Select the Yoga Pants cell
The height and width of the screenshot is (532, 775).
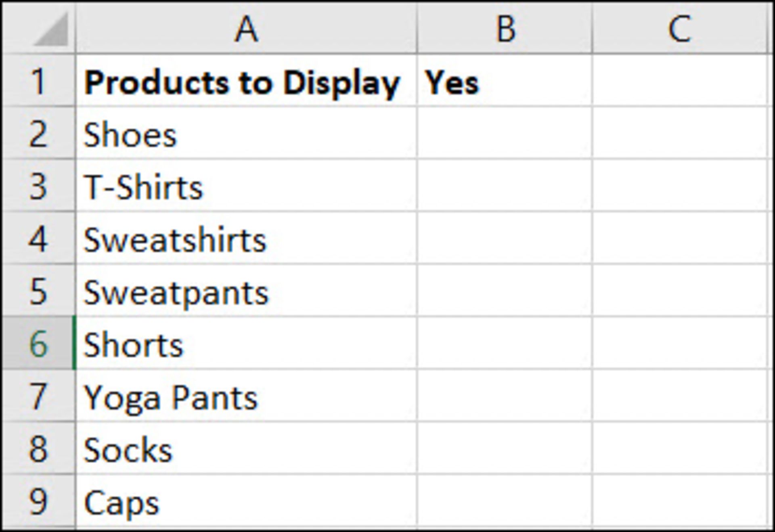[246, 396]
